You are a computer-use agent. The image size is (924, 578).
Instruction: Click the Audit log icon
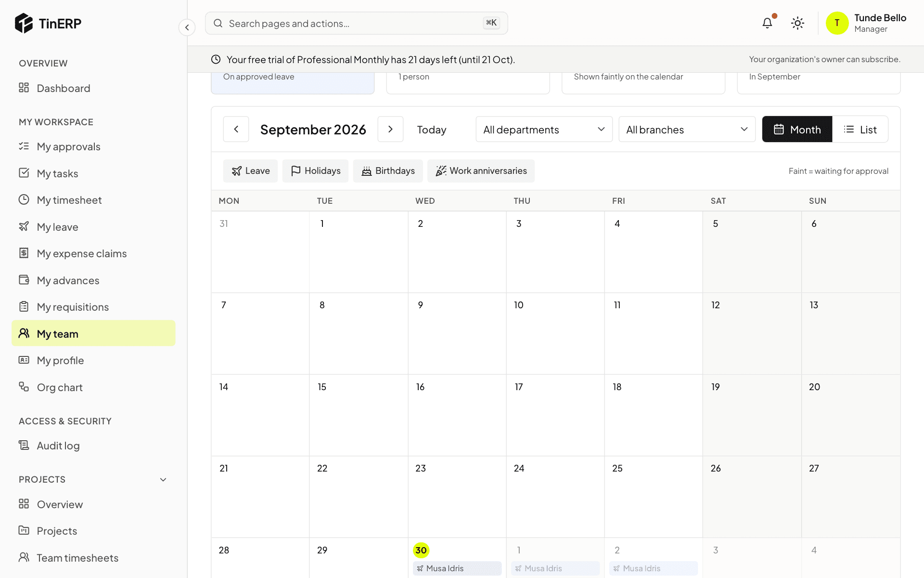tap(24, 445)
